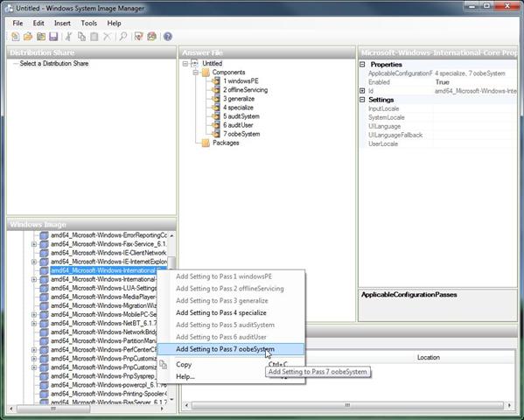Collapse the Components tree node

pyautogui.click(x=196, y=73)
